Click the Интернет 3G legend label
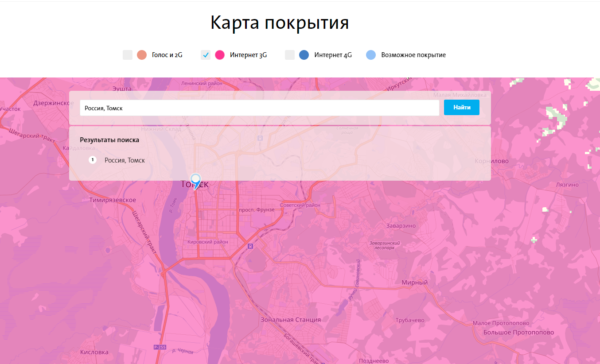 (x=248, y=55)
